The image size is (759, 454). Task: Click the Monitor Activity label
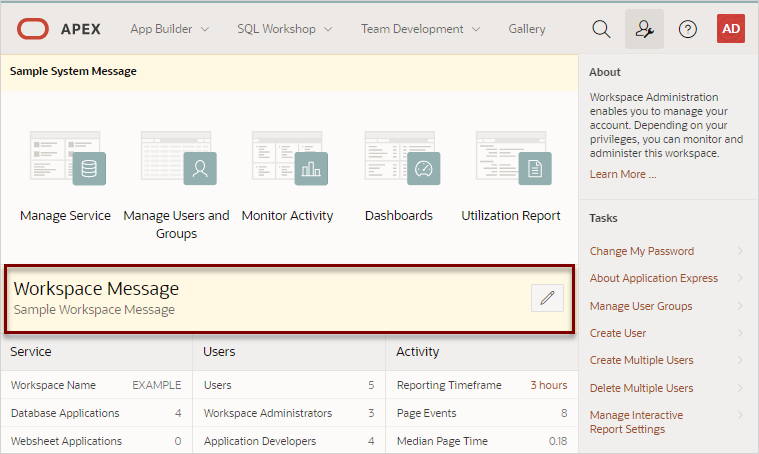[288, 215]
